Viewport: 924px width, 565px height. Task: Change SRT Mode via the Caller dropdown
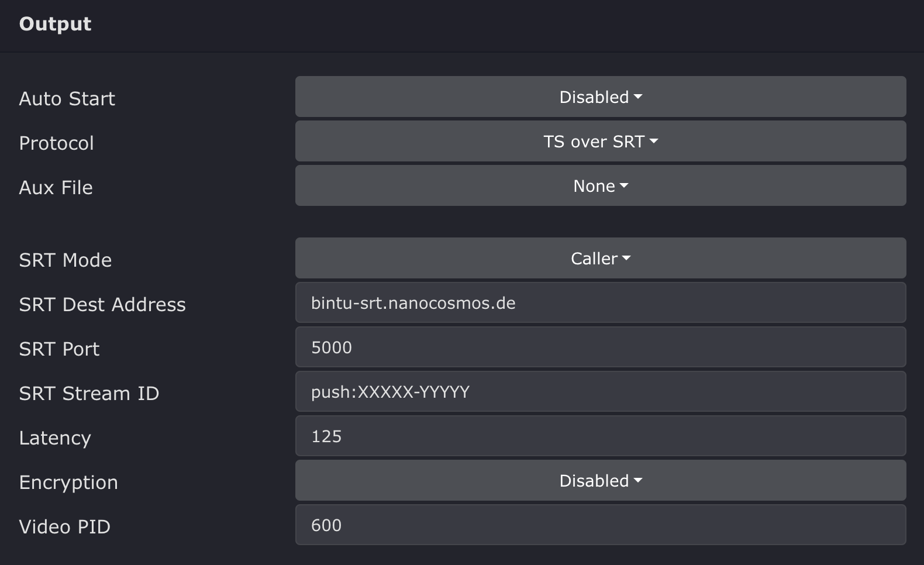[601, 259]
